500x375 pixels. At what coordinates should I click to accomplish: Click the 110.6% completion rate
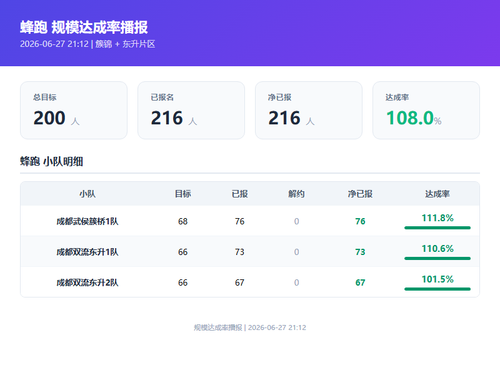[x=437, y=249]
